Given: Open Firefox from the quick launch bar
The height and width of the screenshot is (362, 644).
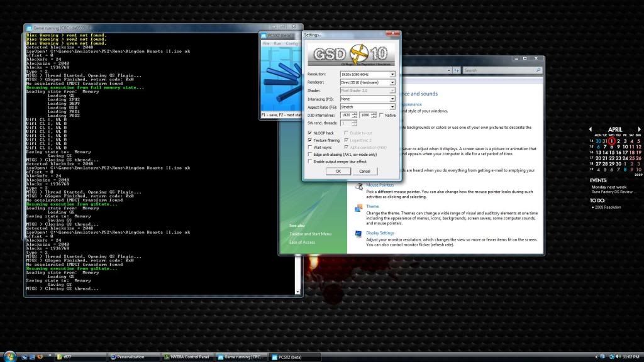Looking at the screenshot, I should [x=40, y=357].
